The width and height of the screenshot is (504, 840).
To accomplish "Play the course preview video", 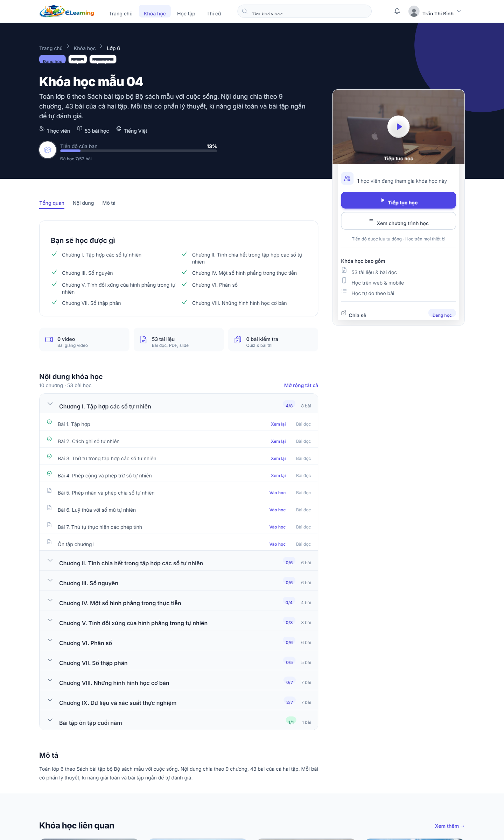I will coord(399,127).
